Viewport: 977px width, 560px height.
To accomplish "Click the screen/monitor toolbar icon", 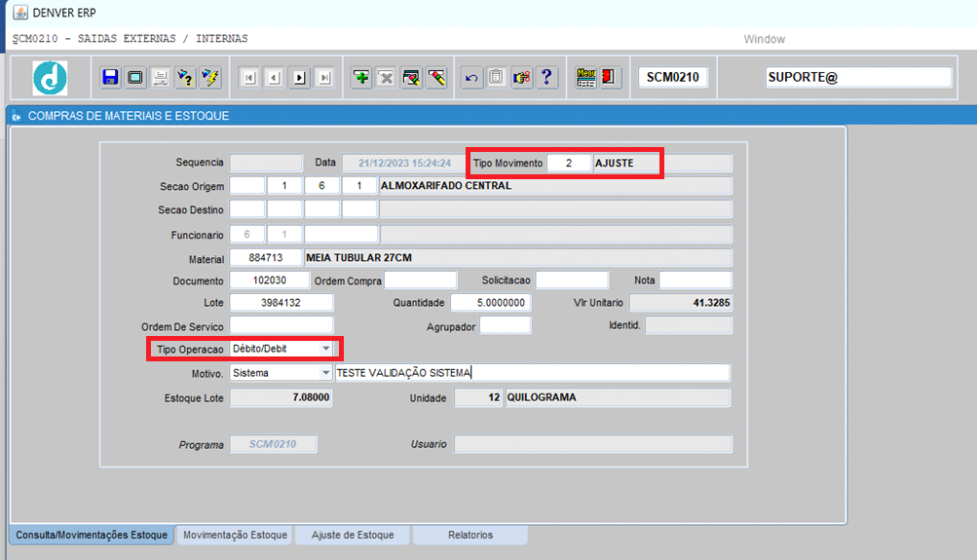I will click(135, 77).
